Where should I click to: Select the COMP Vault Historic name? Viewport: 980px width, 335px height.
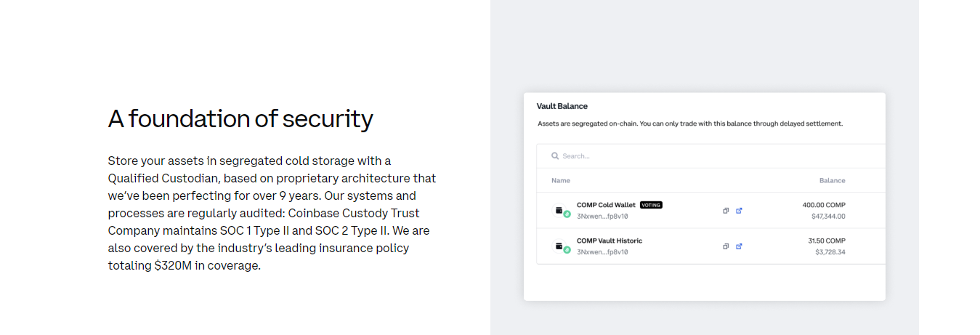point(610,241)
